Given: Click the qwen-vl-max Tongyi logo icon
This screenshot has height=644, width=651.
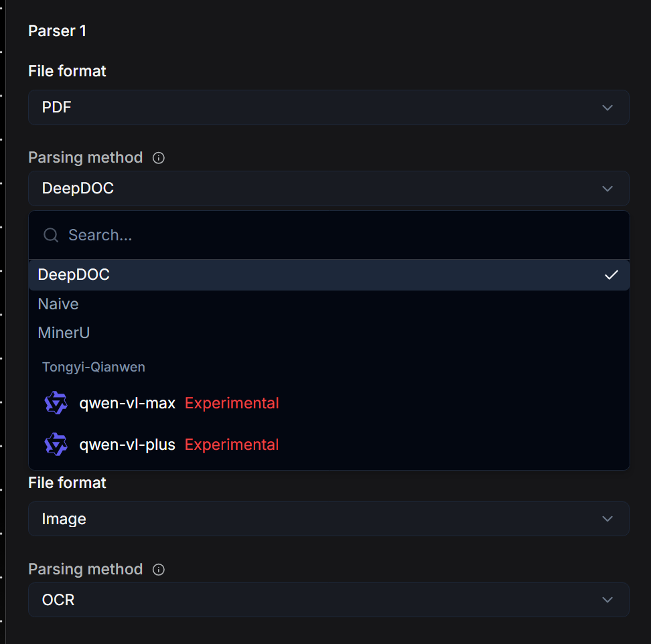Looking at the screenshot, I should pos(56,403).
